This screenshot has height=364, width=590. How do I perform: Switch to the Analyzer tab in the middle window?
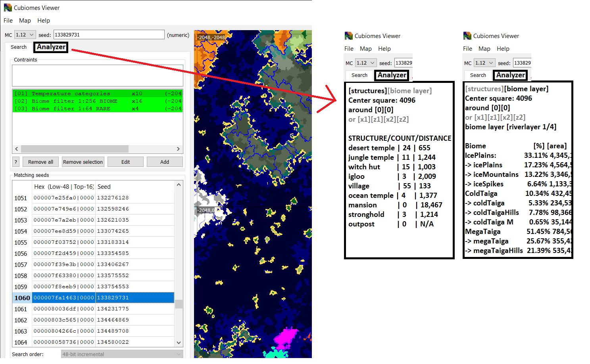click(x=391, y=75)
